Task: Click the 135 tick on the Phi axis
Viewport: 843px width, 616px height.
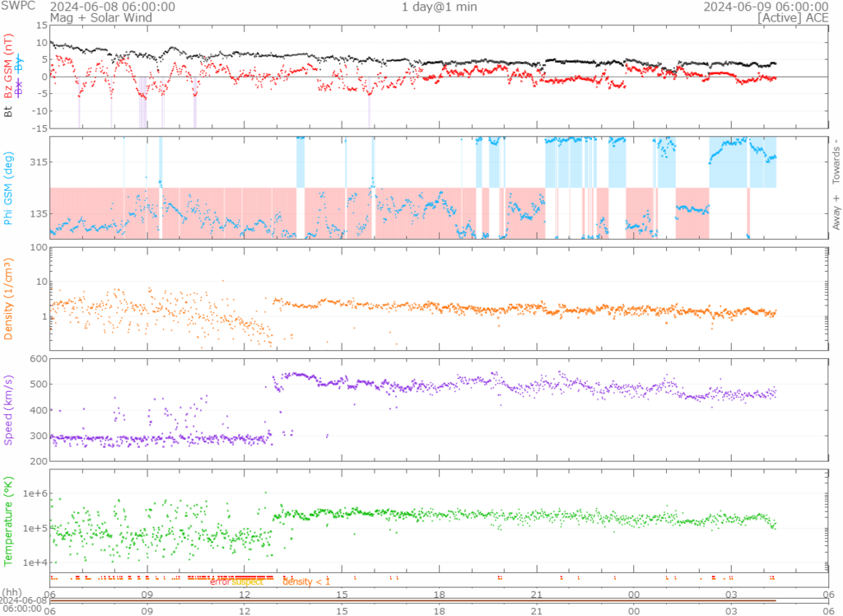Action: pos(38,213)
